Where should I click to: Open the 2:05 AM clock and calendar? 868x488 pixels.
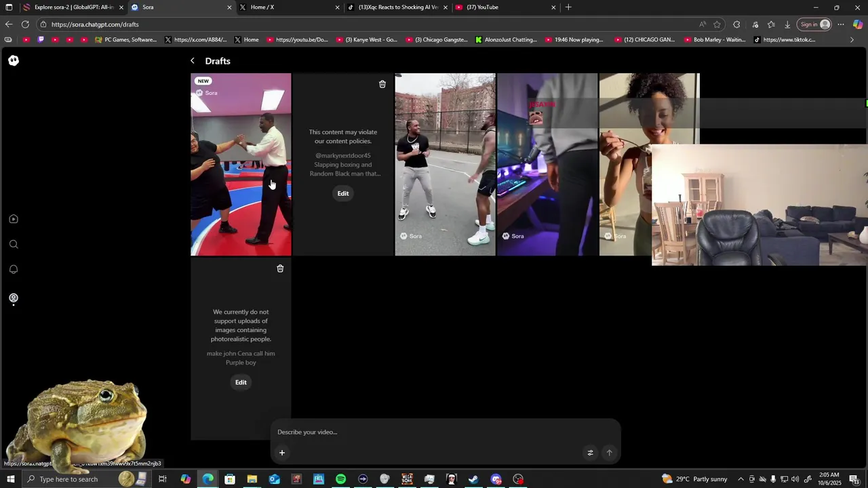coord(829,479)
